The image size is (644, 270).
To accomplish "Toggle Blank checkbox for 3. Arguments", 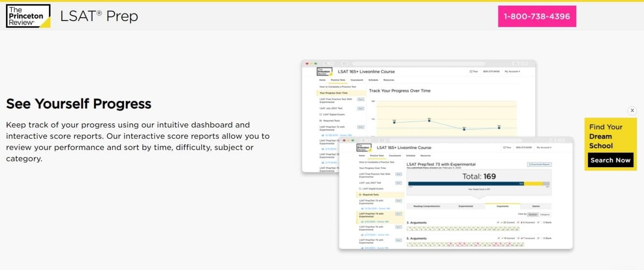I will (x=538, y=222).
